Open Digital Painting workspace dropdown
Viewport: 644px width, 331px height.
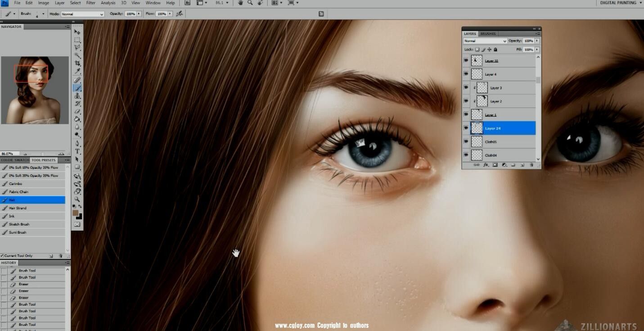click(x=621, y=3)
